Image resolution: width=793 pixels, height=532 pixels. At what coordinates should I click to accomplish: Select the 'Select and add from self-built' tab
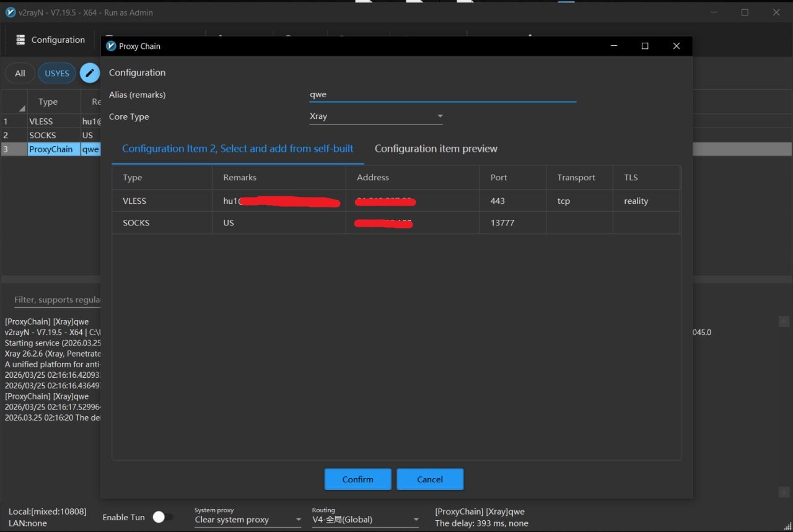coord(237,149)
